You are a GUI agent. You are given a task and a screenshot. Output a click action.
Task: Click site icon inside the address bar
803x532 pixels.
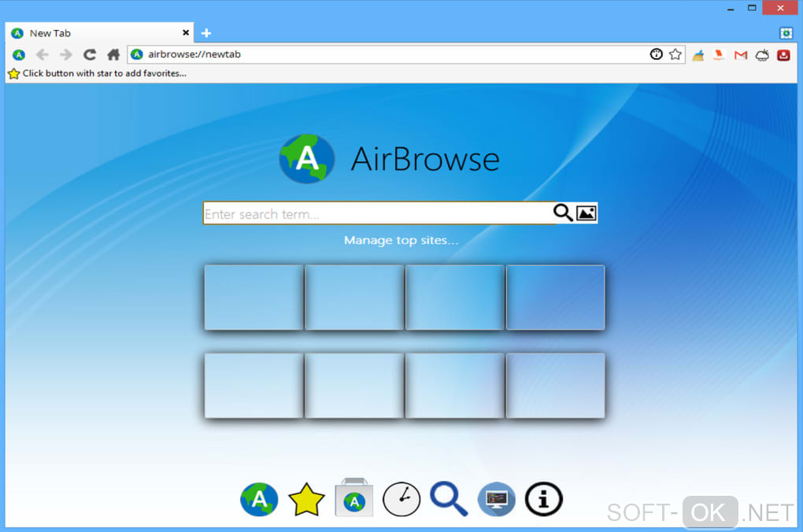(x=137, y=54)
